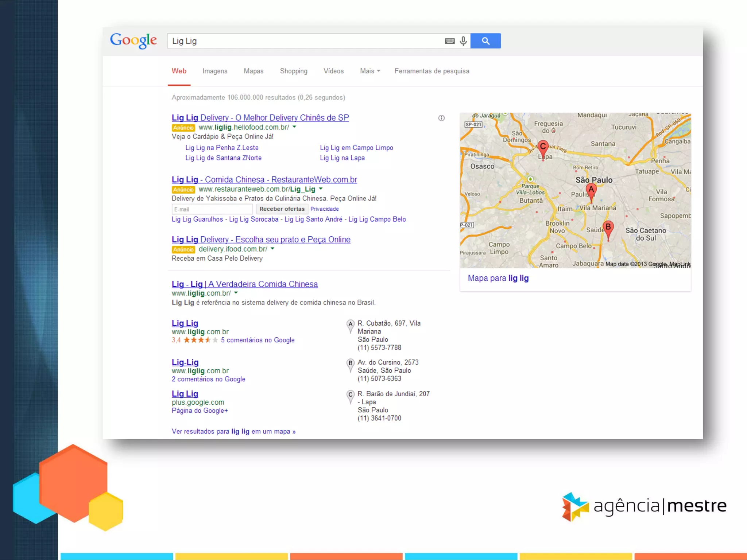747x560 pixels.
Task: Click the Google logo
Action: pos(133,40)
